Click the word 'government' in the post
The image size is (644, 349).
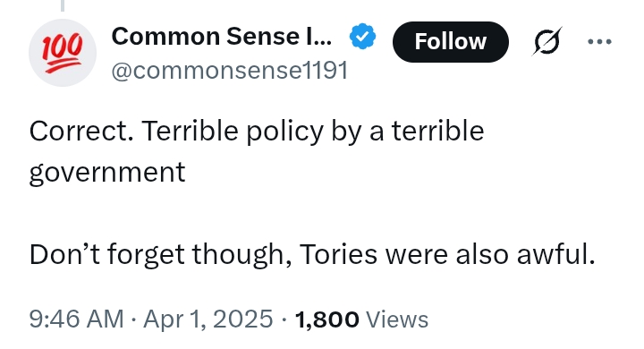[107, 172]
